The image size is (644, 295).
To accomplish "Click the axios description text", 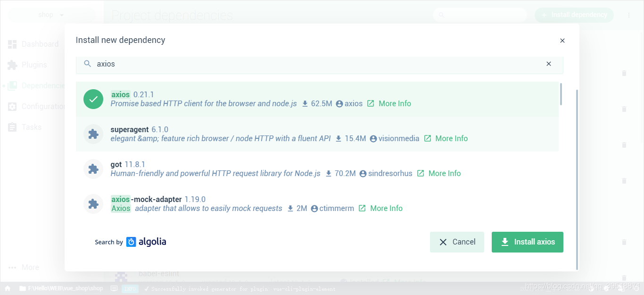I will pos(204,103).
